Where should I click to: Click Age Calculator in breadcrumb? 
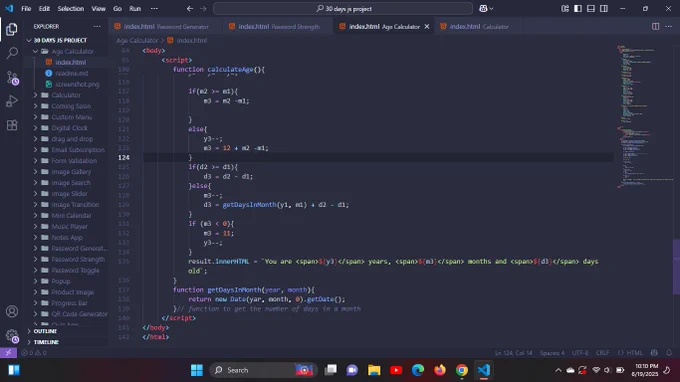coord(137,40)
